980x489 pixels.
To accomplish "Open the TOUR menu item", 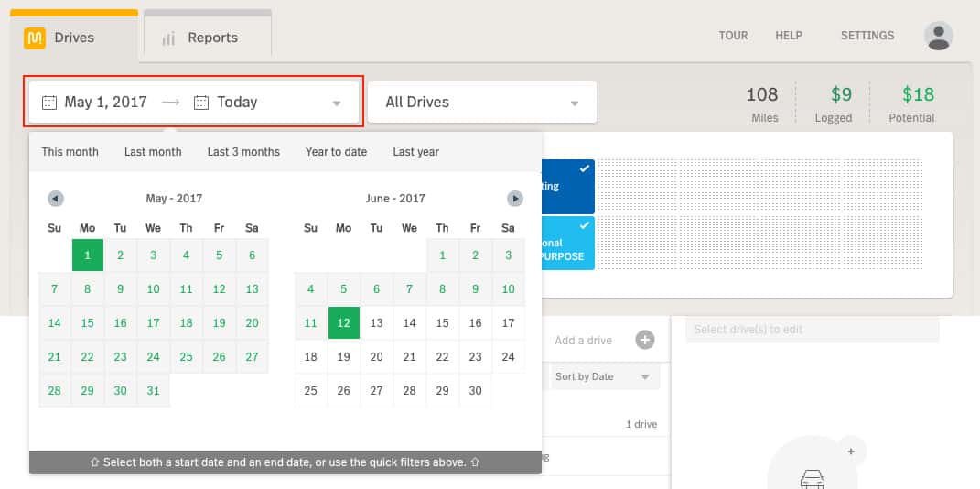I will click(x=733, y=36).
